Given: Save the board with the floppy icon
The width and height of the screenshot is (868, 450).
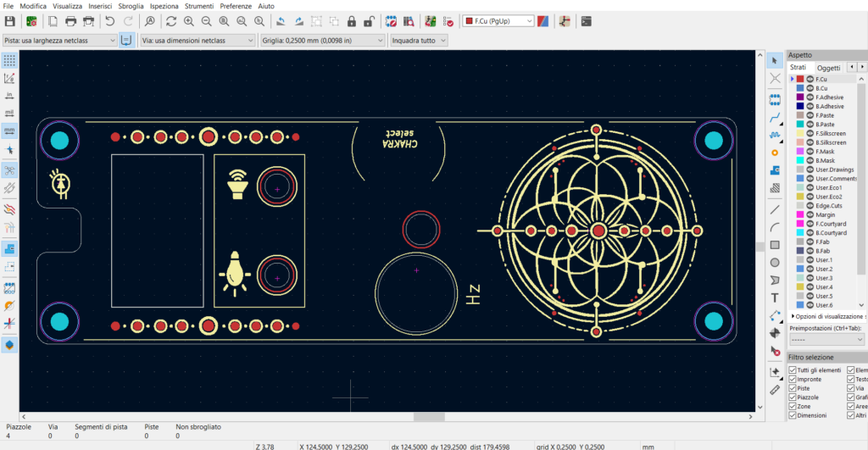Looking at the screenshot, I should click(10, 21).
